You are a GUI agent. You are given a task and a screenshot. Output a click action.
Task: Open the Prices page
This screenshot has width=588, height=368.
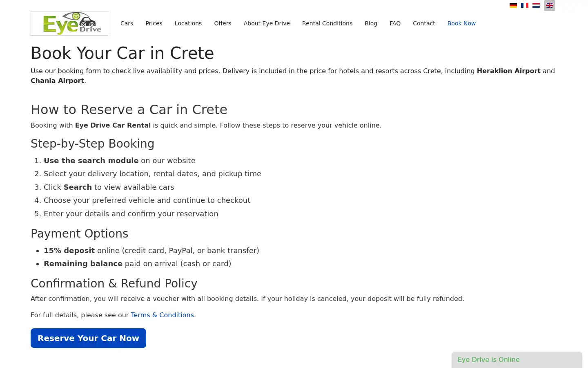[154, 23]
